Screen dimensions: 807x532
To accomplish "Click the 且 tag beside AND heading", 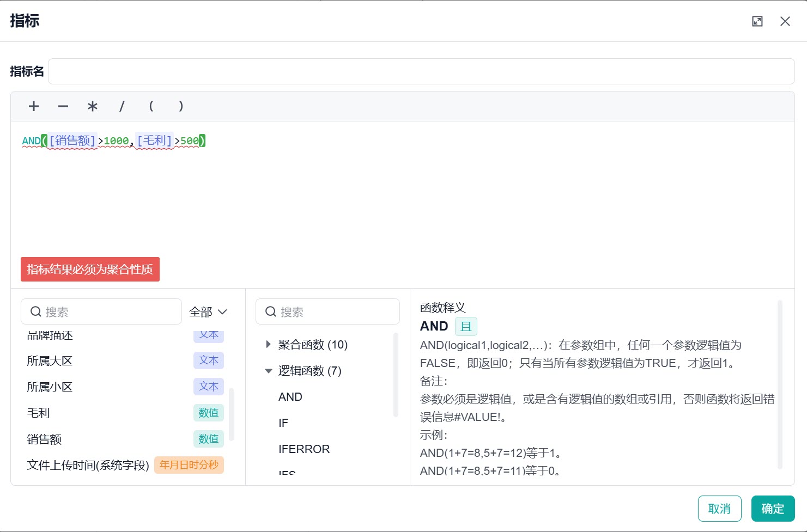I will 466,326.
